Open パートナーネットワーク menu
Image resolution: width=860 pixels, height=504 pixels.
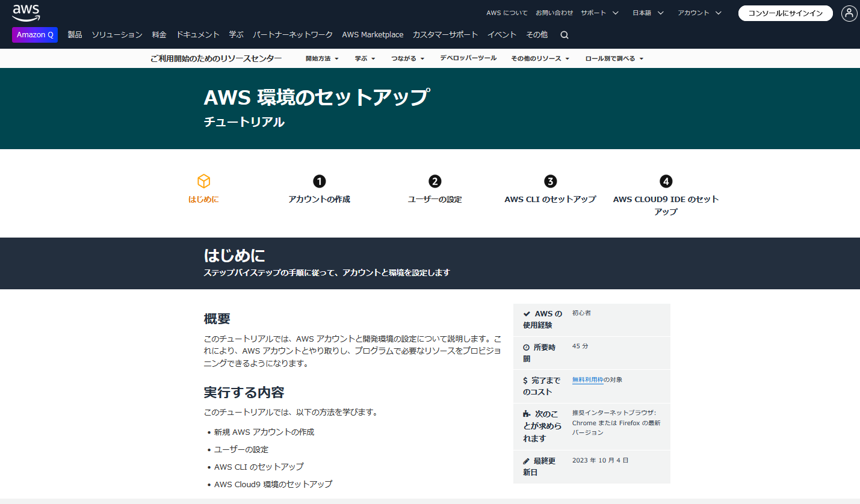pos(292,35)
